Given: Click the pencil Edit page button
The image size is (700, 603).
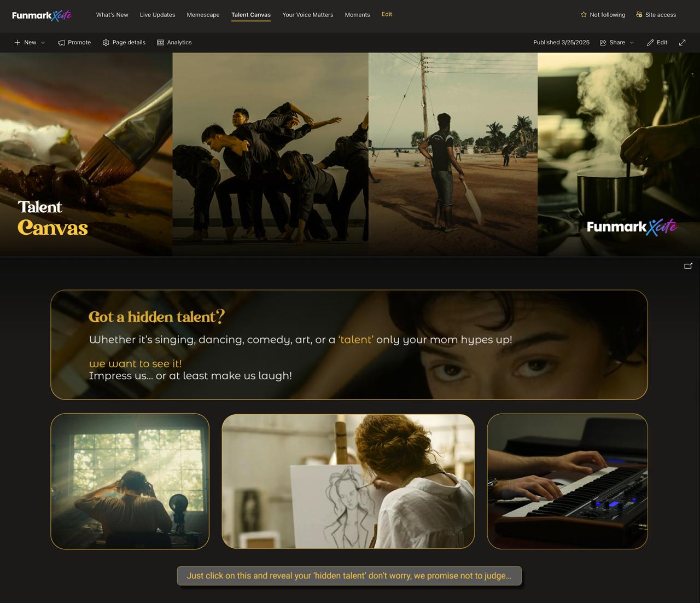Looking at the screenshot, I should [657, 42].
